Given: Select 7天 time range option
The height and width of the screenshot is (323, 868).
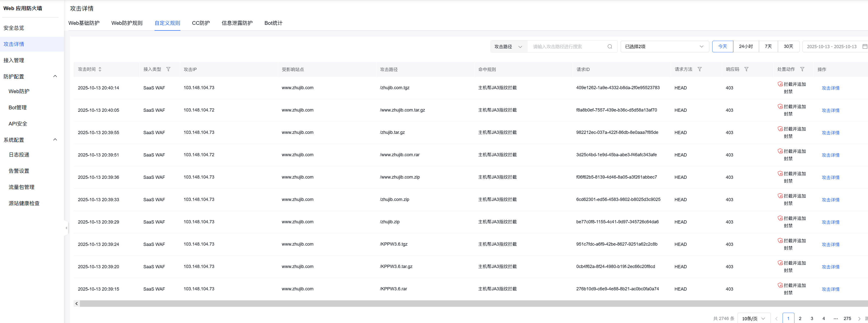Looking at the screenshot, I should [x=768, y=46].
